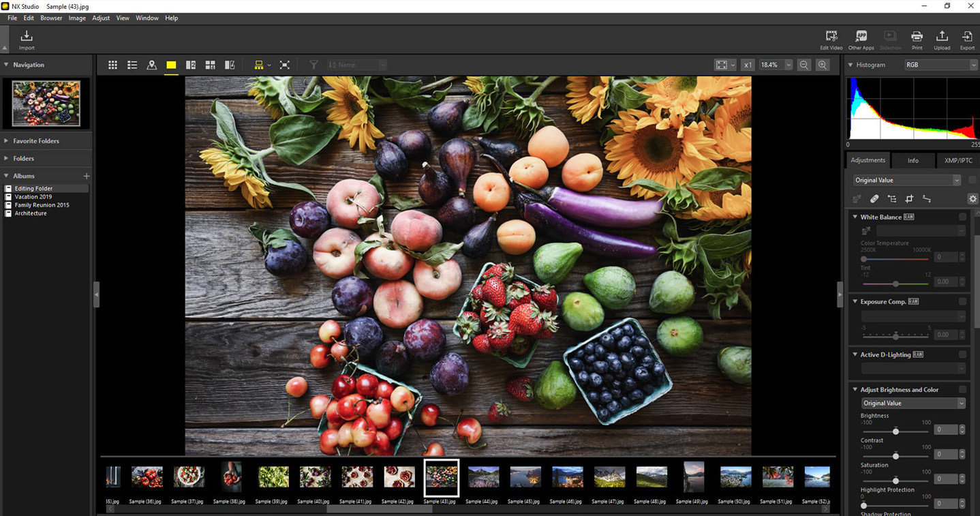Open the adjustments settings gear
Screen dimensions: 980x516
click(973, 198)
